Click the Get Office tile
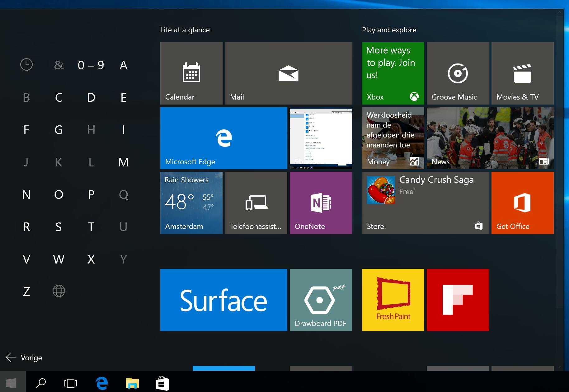This screenshot has width=569, height=392. pos(523,203)
